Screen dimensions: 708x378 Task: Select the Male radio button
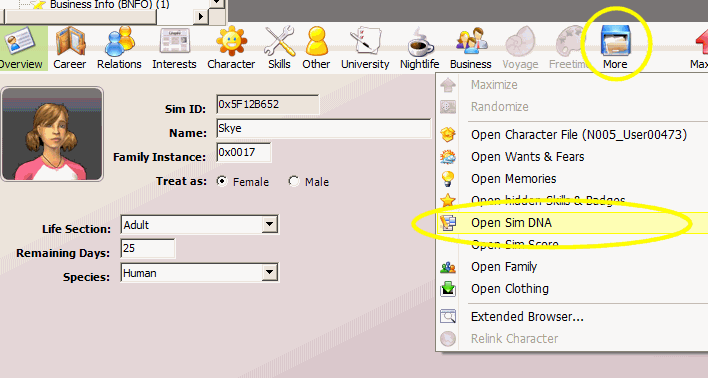pos(294,182)
